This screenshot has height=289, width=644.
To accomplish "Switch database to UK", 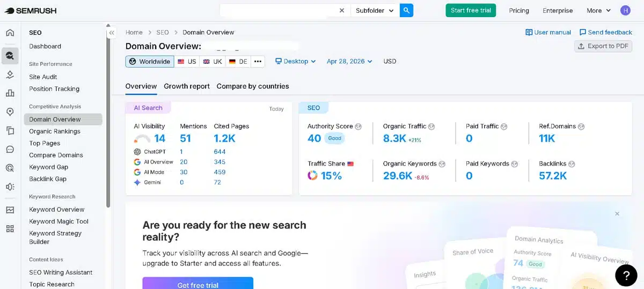I will [213, 62].
